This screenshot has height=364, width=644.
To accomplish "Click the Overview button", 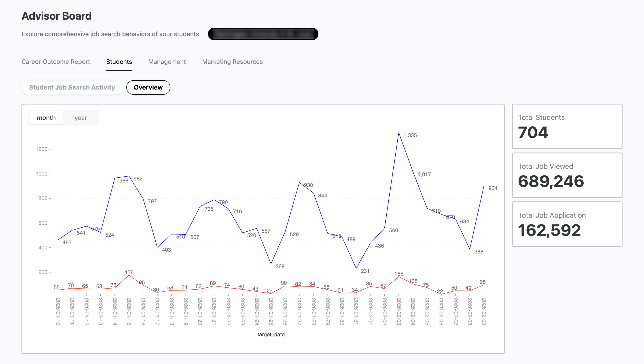I will point(148,87).
